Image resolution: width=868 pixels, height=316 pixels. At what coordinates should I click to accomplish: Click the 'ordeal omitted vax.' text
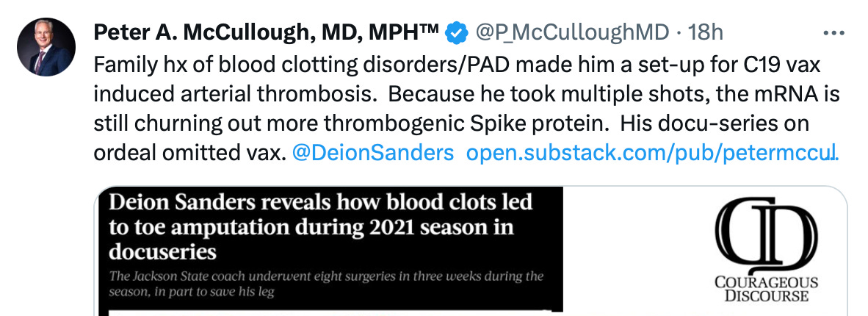(x=190, y=154)
